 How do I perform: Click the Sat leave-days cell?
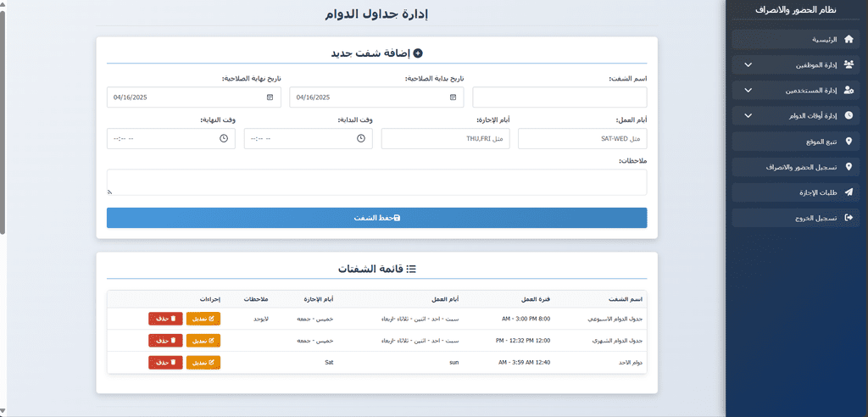click(329, 363)
